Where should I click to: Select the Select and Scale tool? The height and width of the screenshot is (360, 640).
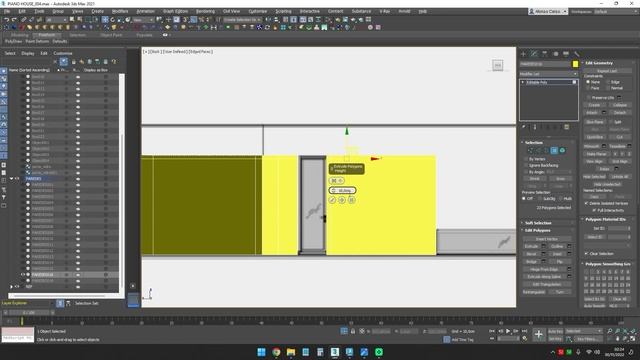(x=120, y=20)
